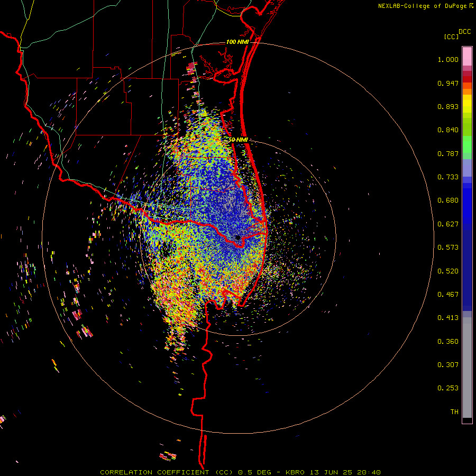Pick the pink swatch beside 1.000

point(467,56)
